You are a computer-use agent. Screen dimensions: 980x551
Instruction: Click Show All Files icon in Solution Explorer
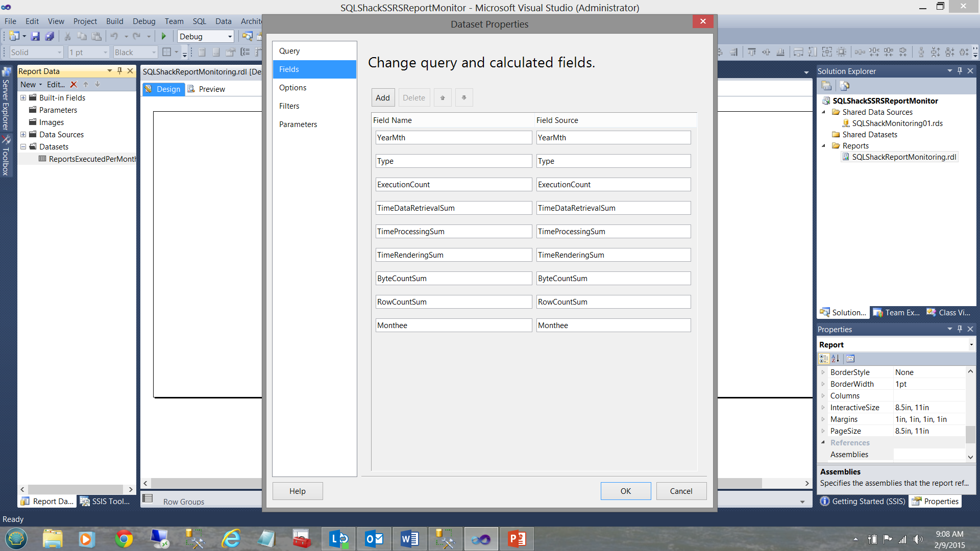tap(844, 86)
